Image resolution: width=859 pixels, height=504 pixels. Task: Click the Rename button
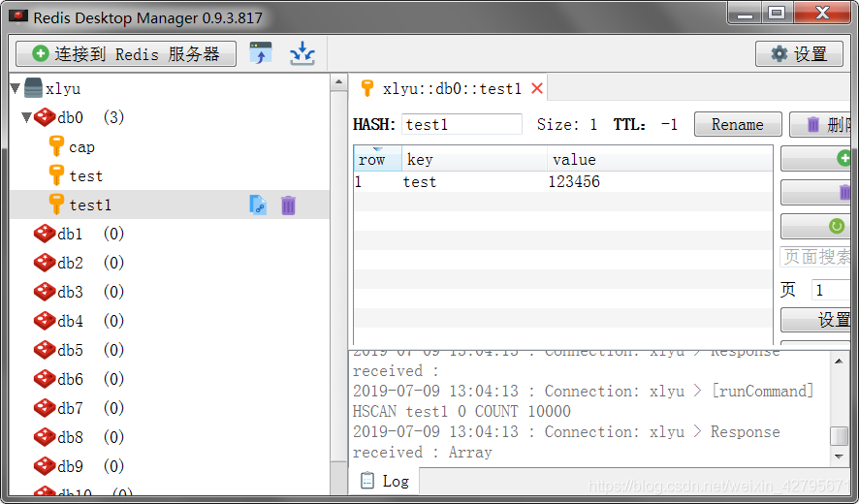tap(738, 124)
